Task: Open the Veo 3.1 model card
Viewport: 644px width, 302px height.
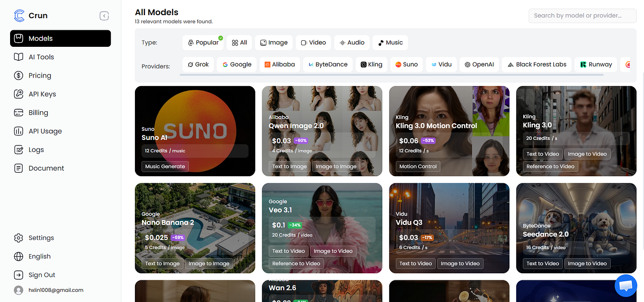Action: pos(322,228)
